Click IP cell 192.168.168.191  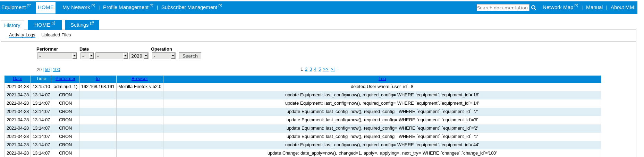[98, 87]
